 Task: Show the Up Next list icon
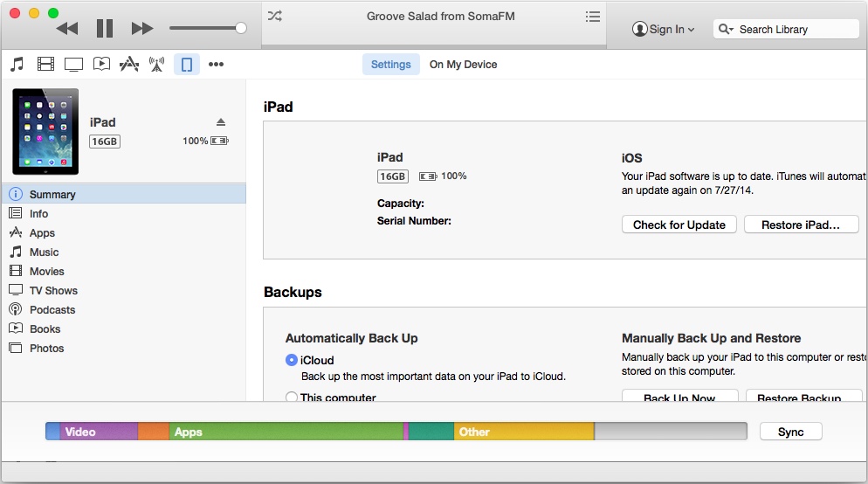click(x=593, y=17)
